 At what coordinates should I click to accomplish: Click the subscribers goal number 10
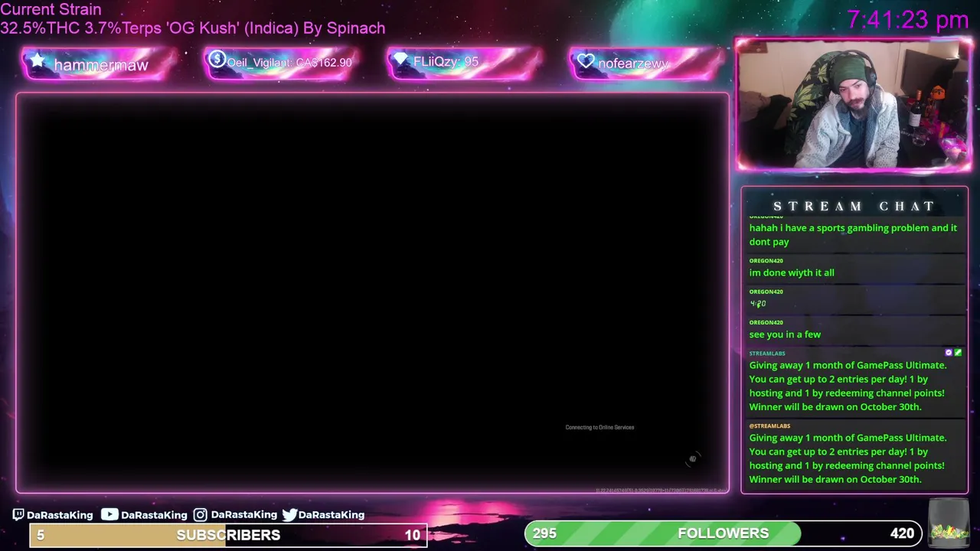click(x=413, y=535)
